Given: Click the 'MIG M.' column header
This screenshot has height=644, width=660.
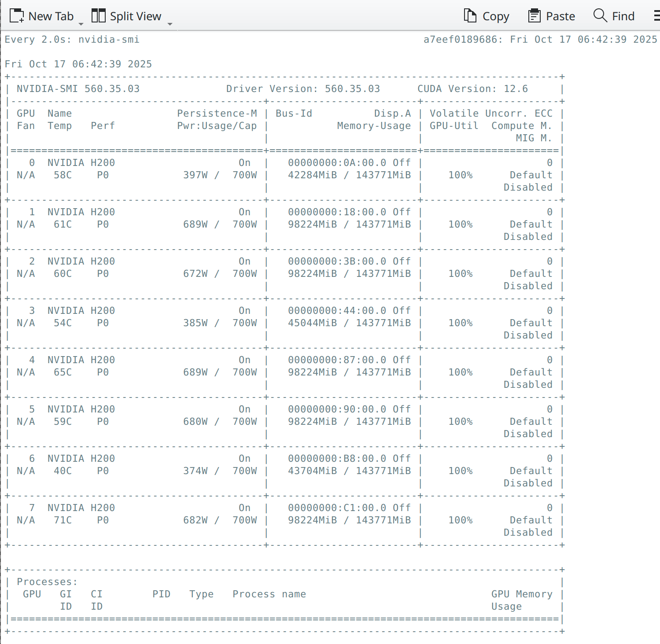Looking at the screenshot, I should [x=534, y=138].
